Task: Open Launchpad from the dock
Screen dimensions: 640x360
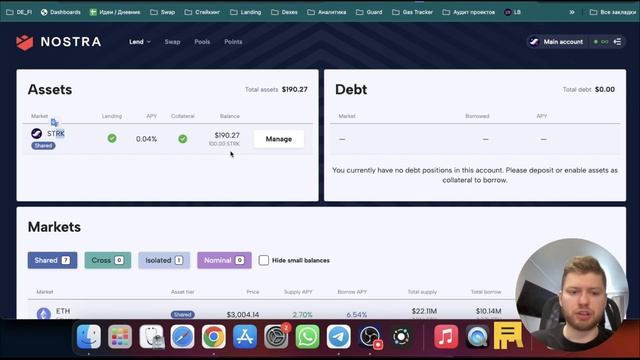Action: (120, 337)
